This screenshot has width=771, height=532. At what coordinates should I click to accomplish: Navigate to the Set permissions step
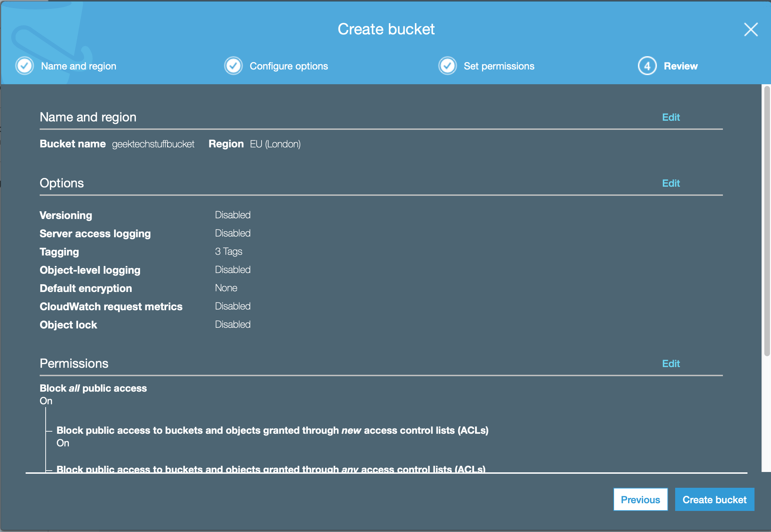[499, 66]
